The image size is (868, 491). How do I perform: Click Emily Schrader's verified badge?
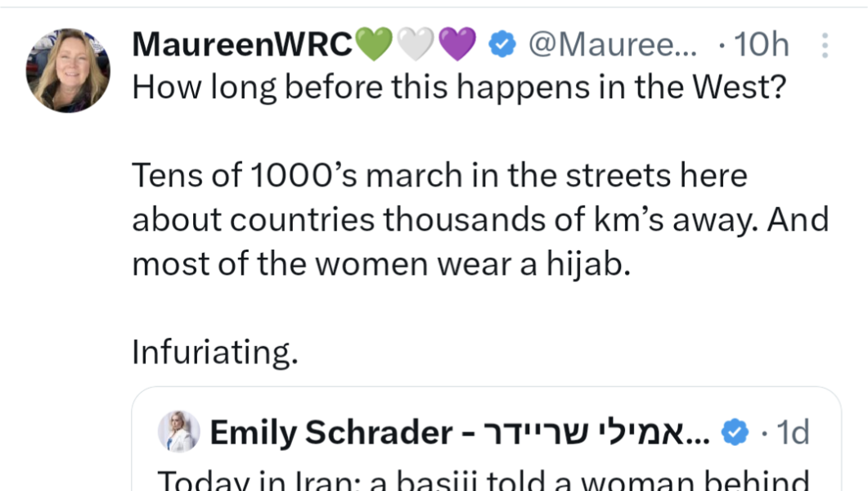click(735, 433)
